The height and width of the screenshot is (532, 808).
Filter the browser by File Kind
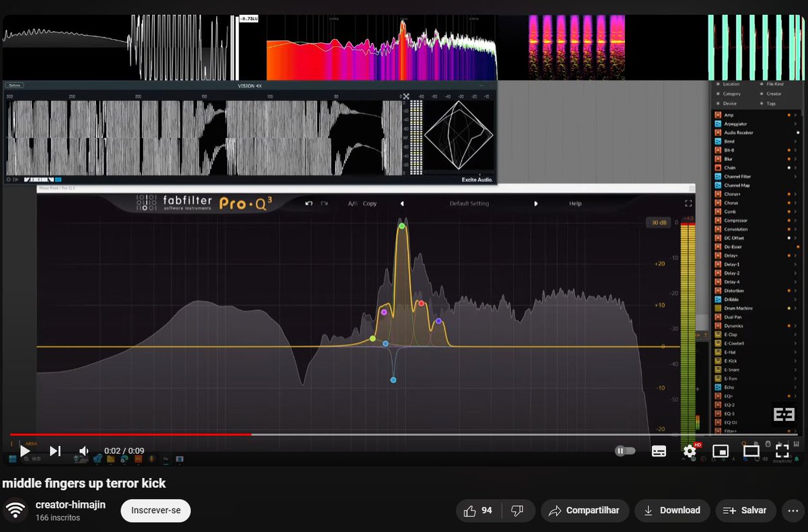tap(772, 84)
